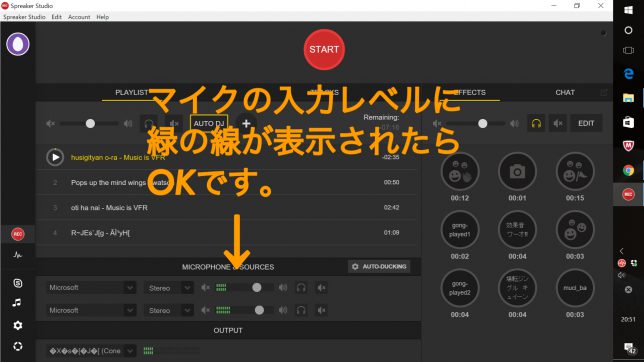644x362 pixels.
Task: Open the music note sidebar icon
Action: 17,303
